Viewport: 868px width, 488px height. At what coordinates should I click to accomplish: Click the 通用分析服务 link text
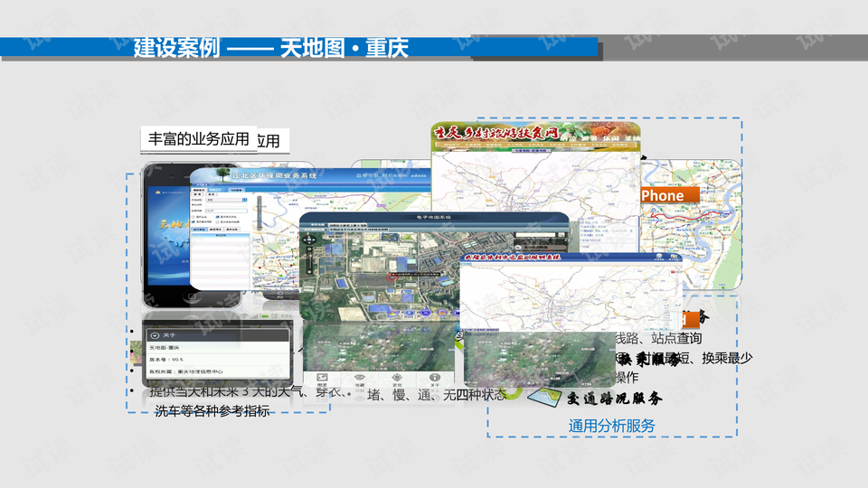coord(611,425)
